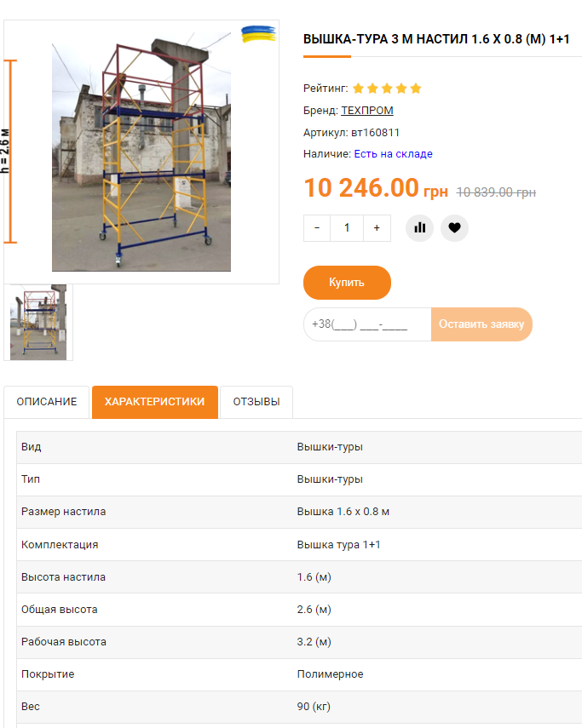Screen dimensions: 582x728
Task: Click the fifth rating star
Action: [x=416, y=89]
